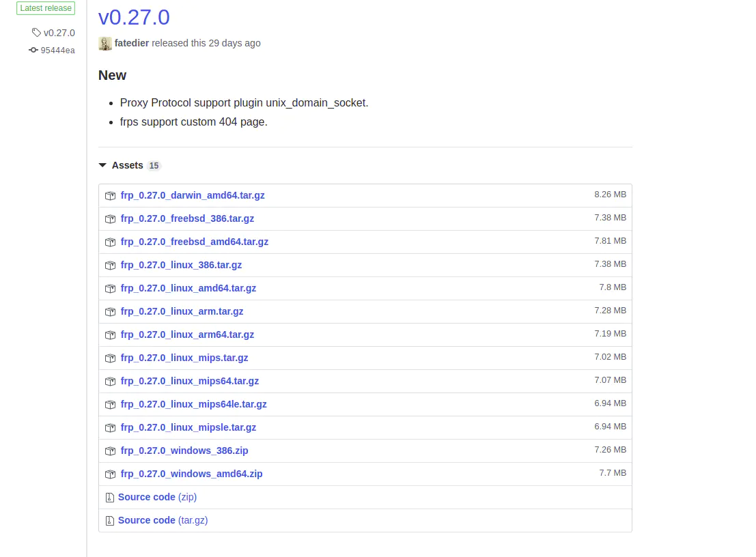Viewport: 756px width, 557px height.
Task: Click the frps custom 404 page note
Action: click(194, 122)
